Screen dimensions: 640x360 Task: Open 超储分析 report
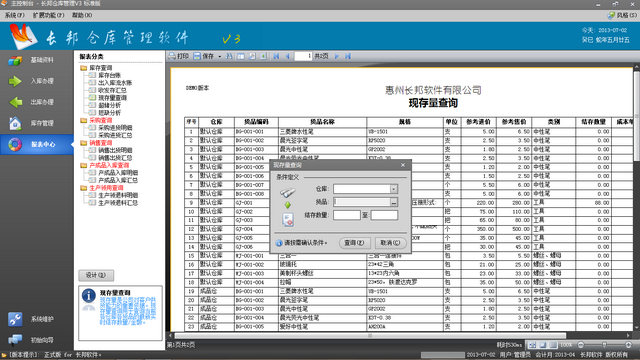click(x=109, y=105)
